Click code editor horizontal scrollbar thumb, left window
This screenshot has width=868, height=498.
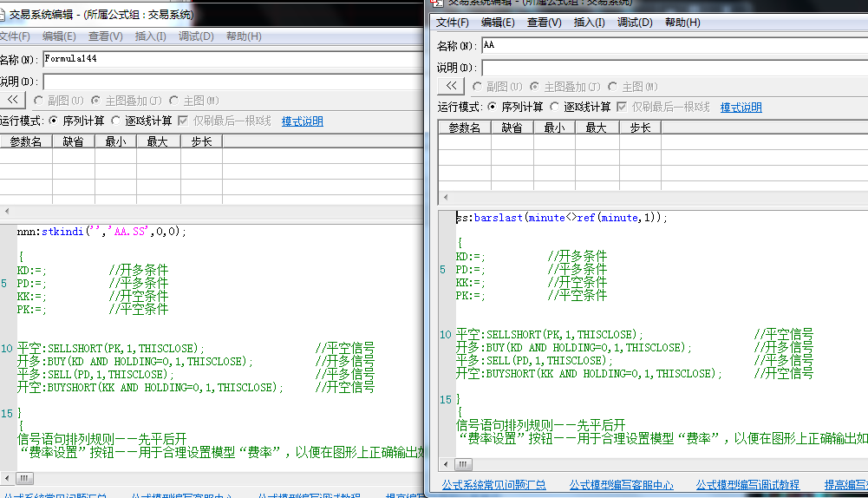(24, 478)
